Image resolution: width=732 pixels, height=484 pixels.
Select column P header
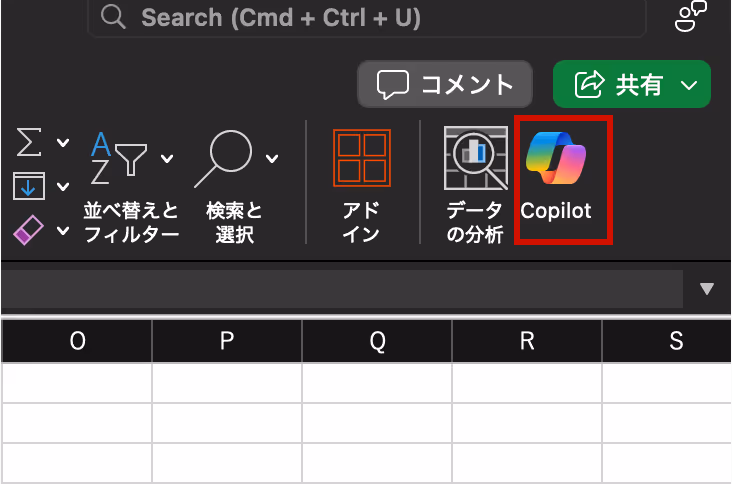click(227, 341)
